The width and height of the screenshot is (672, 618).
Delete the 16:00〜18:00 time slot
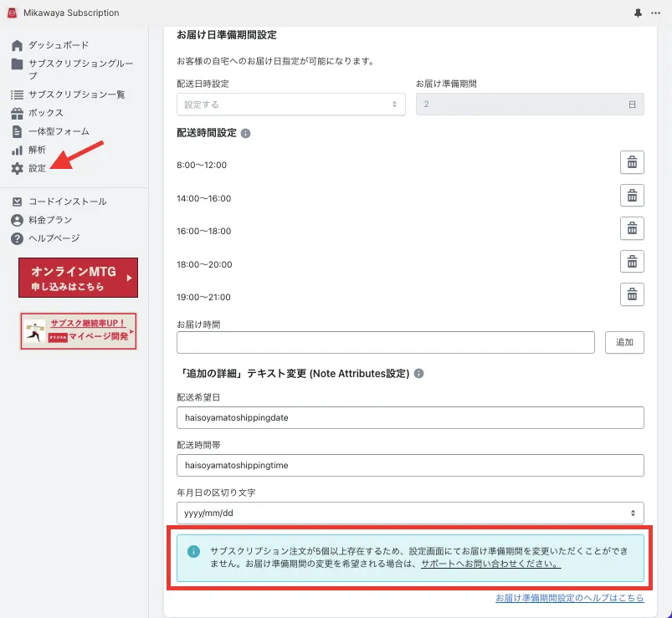pyautogui.click(x=632, y=228)
